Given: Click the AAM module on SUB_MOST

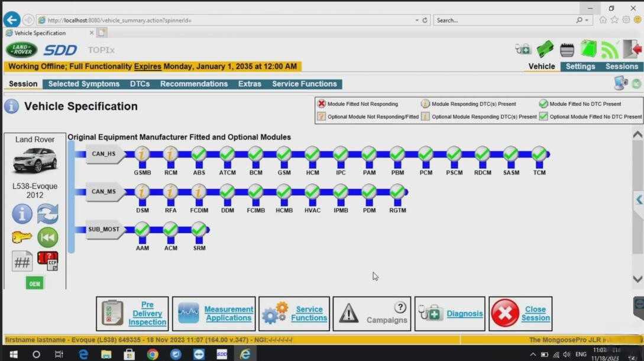Looking at the screenshot, I should pos(142,230).
